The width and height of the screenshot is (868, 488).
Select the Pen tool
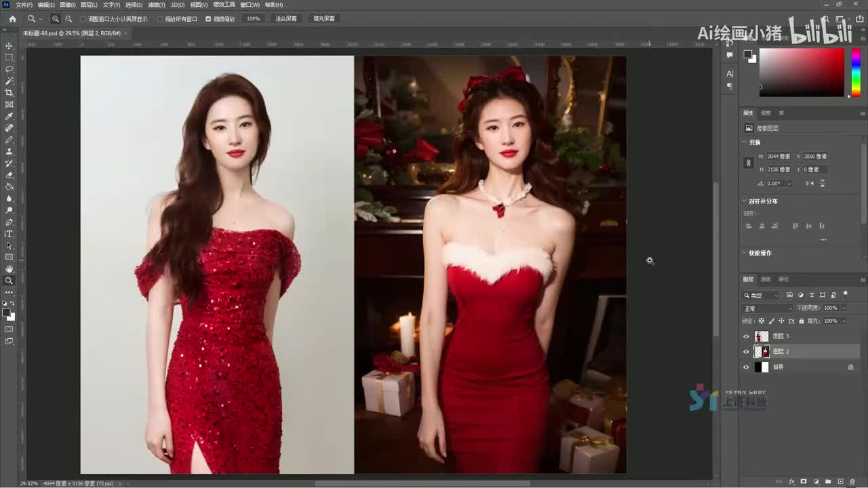[9, 222]
